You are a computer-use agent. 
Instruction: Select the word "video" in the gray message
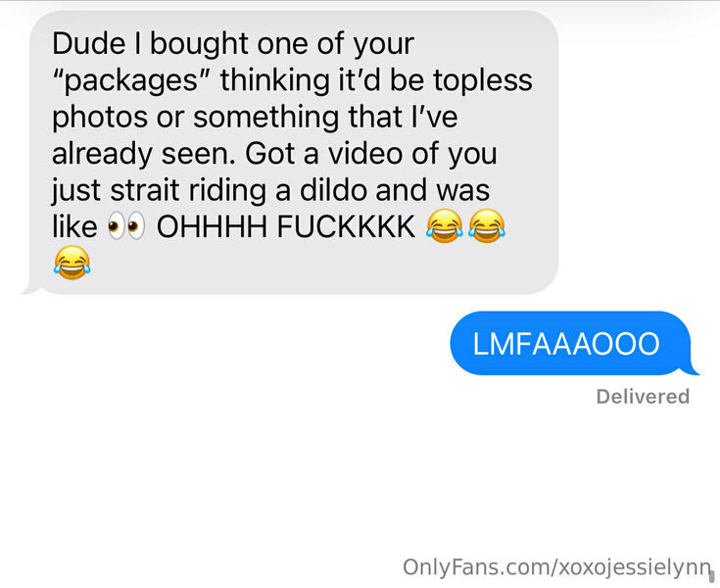click(365, 154)
